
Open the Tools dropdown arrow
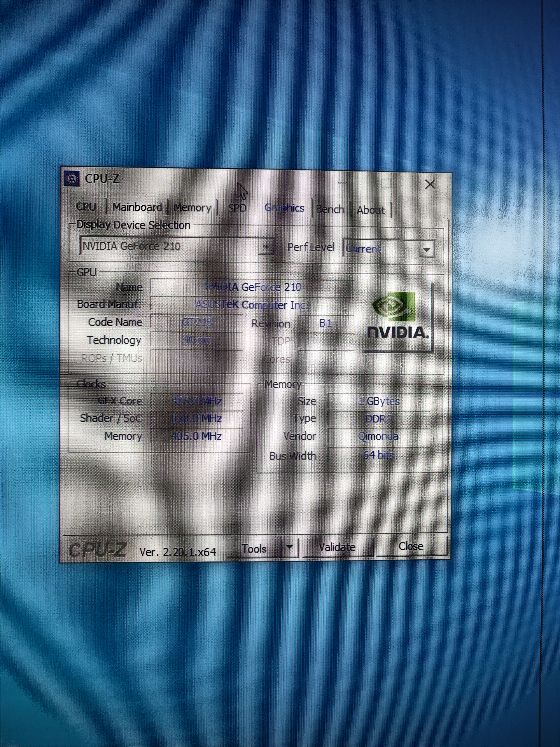290,547
